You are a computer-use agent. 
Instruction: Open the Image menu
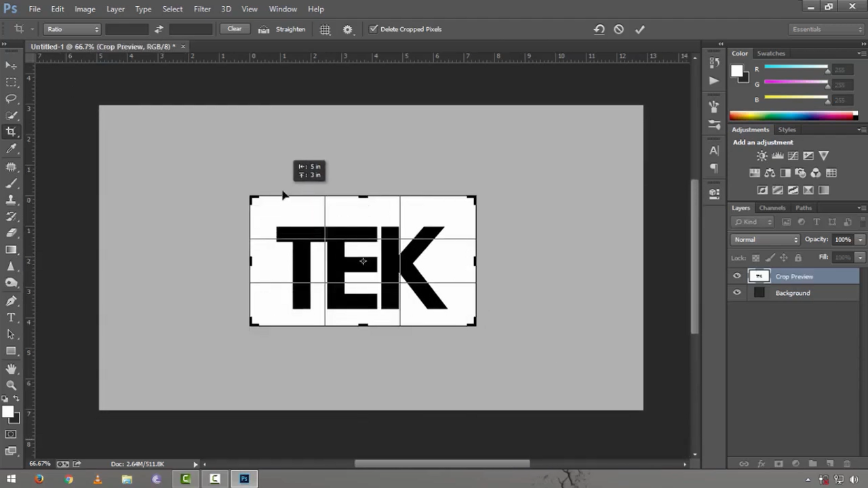84,9
